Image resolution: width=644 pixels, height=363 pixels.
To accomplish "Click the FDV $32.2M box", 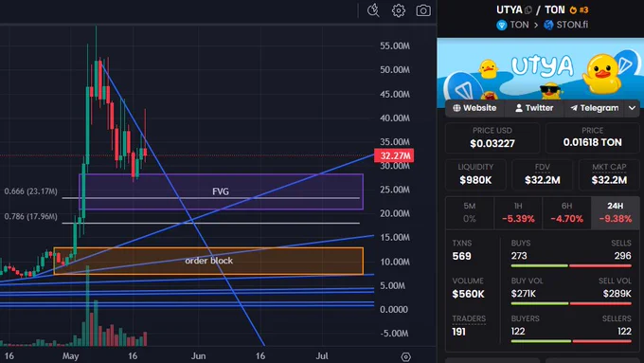I will (542, 175).
